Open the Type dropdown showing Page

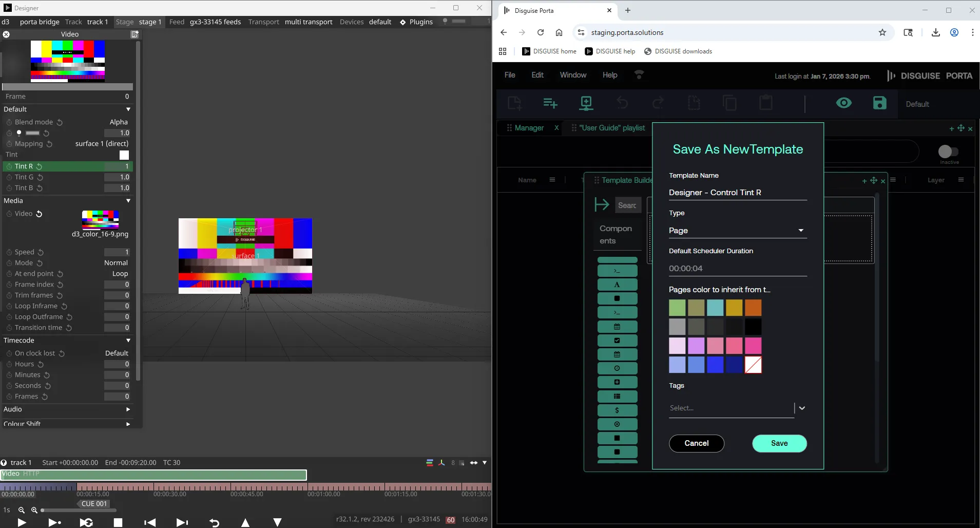(737, 231)
